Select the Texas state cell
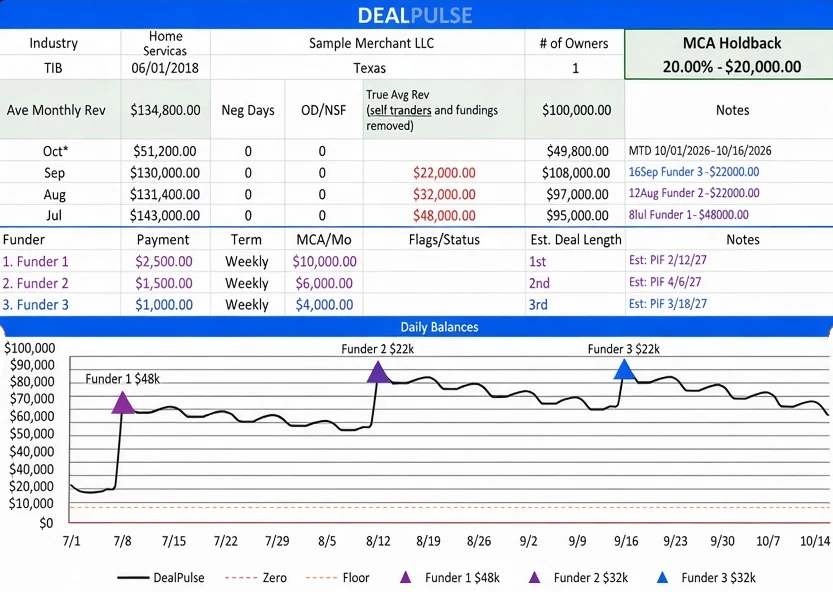The height and width of the screenshot is (592, 833). (368, 68)
